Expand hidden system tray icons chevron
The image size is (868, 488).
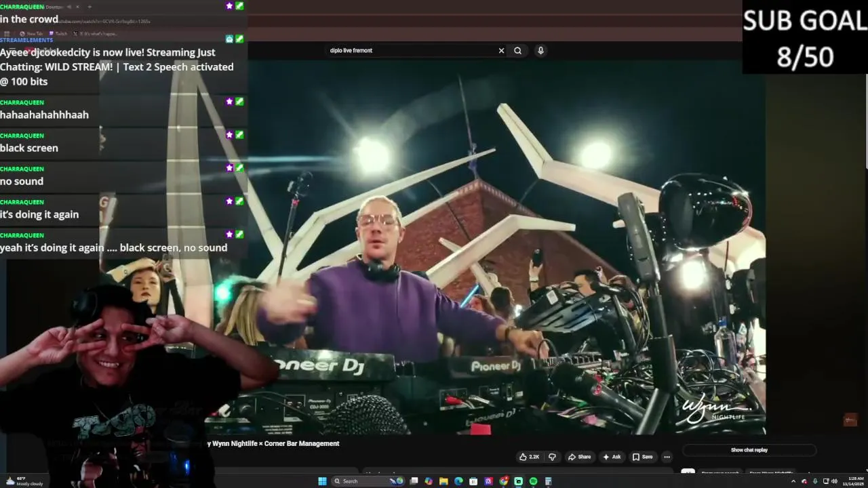pos(793,481)
